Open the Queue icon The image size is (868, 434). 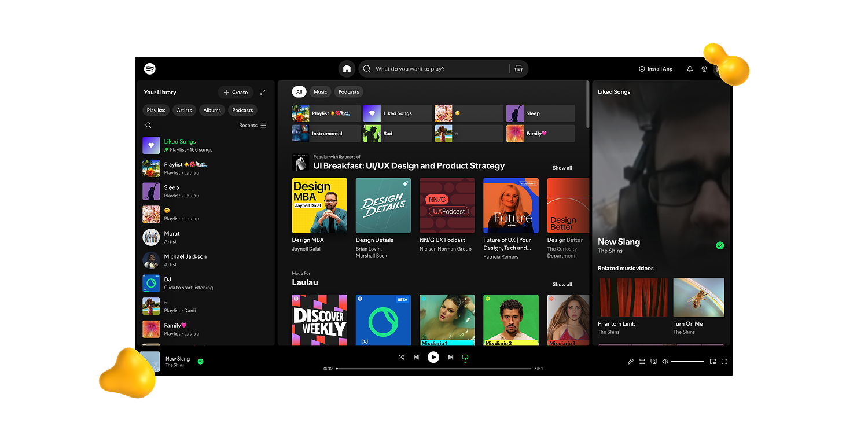pos(642,362)
